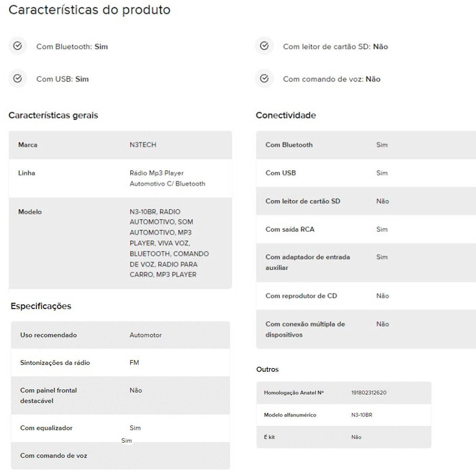476x476 pixels.
Task: Click the Modelo row description text
Action: (169, 243)
